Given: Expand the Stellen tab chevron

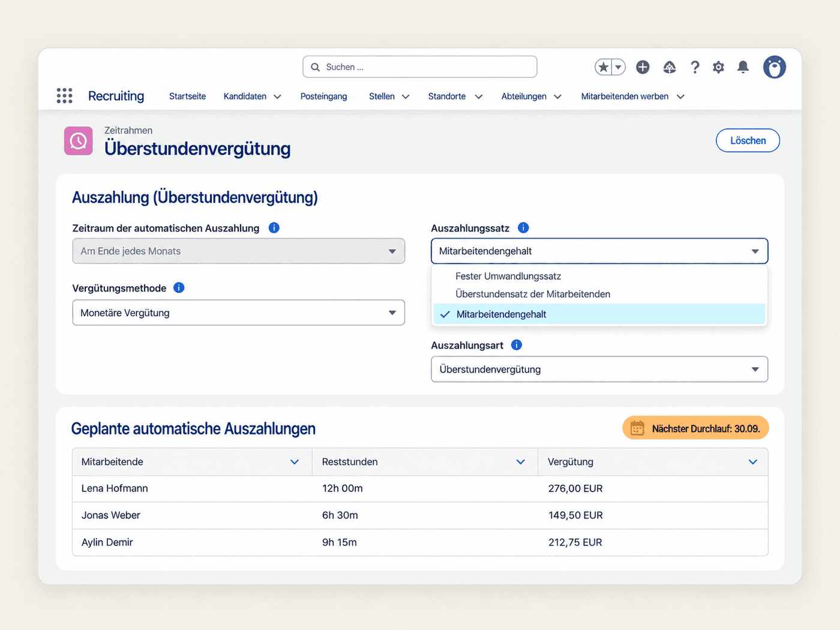Looking at the screenshot, I should click(x=406, y=97).
